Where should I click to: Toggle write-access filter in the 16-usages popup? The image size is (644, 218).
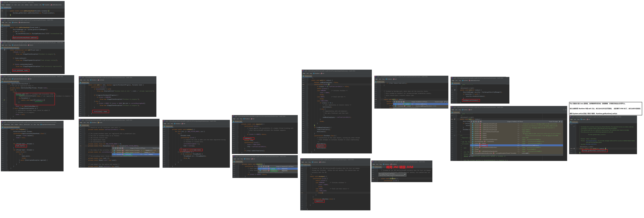pos(476,122)
